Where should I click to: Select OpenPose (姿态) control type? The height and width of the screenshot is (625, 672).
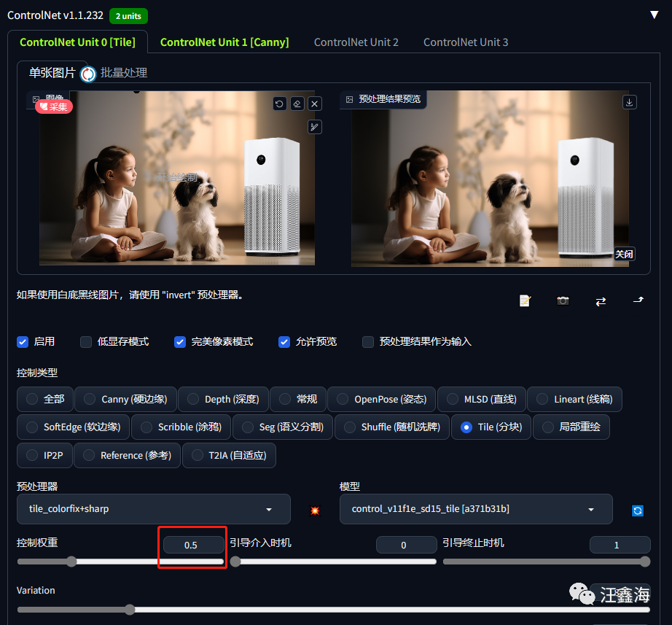click(x=382, y=400)
